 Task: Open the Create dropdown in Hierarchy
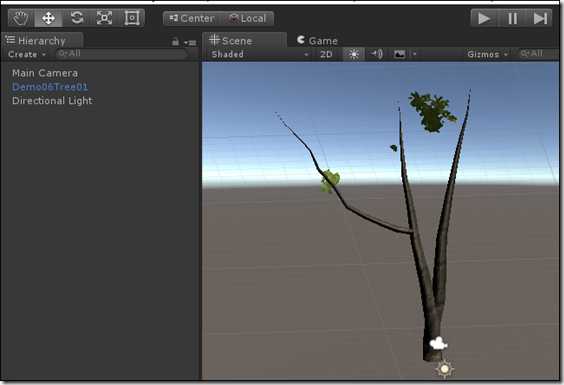(27, 54)
